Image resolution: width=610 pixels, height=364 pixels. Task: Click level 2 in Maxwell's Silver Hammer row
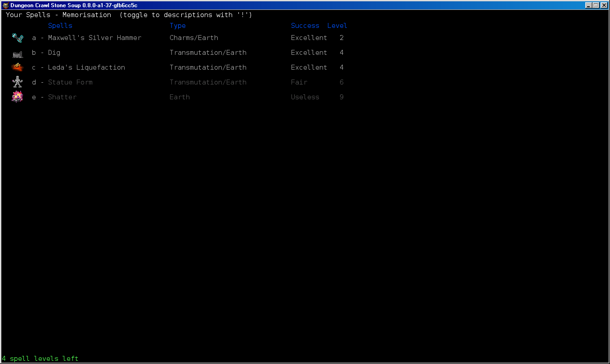(x=342, y=38)
